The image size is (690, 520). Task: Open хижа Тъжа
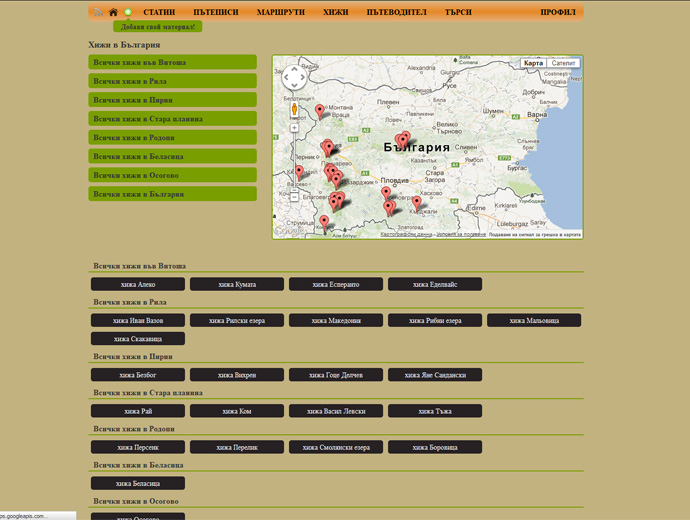435,411
